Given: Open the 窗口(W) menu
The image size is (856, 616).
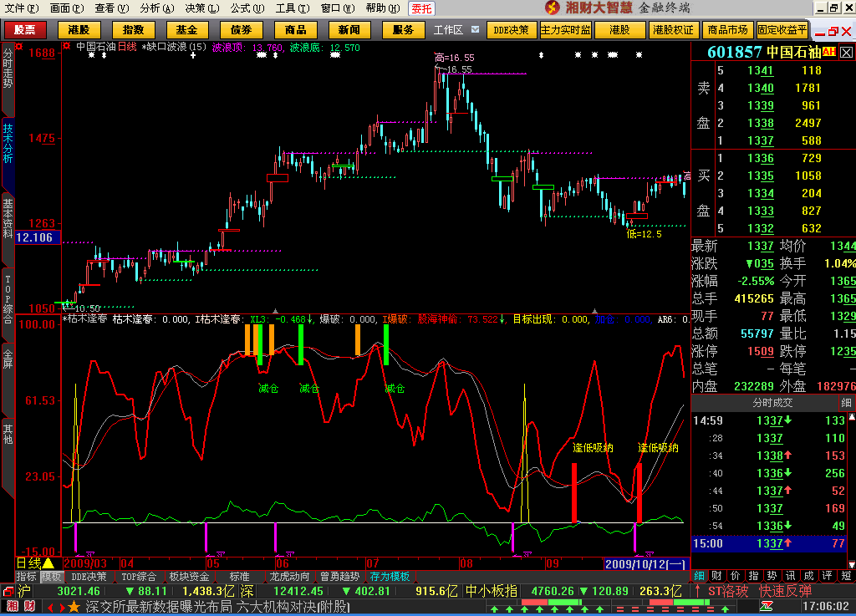Looking at the screenshot, I should click(338, 8).
